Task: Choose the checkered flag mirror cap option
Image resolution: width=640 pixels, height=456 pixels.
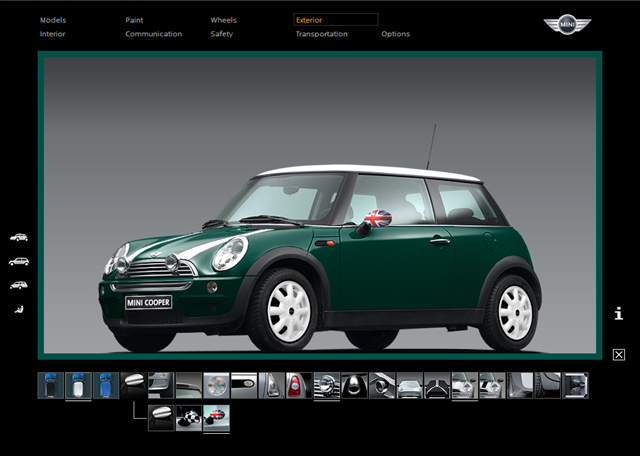Action: click(189, 418)
